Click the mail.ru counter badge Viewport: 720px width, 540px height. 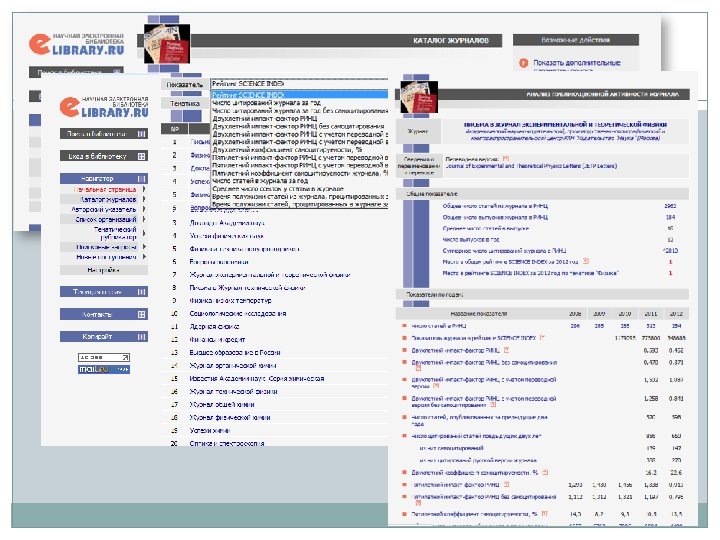(x=104, y=369)
